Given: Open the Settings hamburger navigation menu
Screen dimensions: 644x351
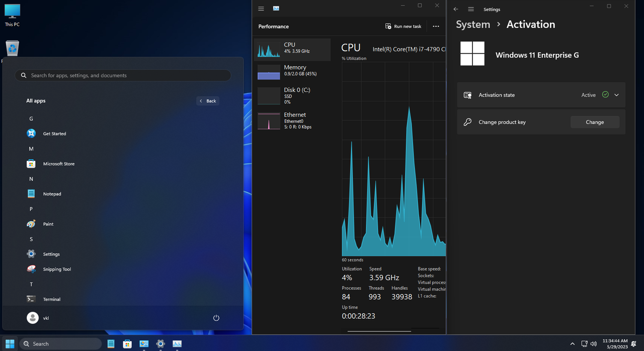Looking at the screenshot, I should (x=471, y=9).
